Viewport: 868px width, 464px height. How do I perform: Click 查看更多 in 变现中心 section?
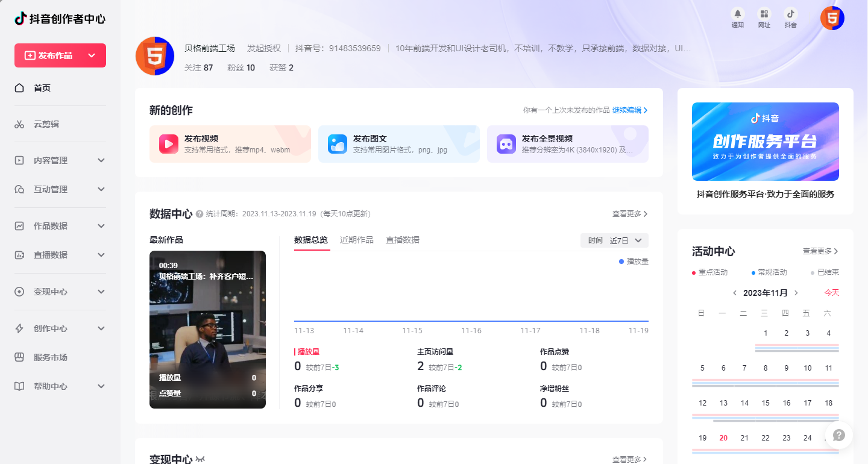[x=630, y=460]
